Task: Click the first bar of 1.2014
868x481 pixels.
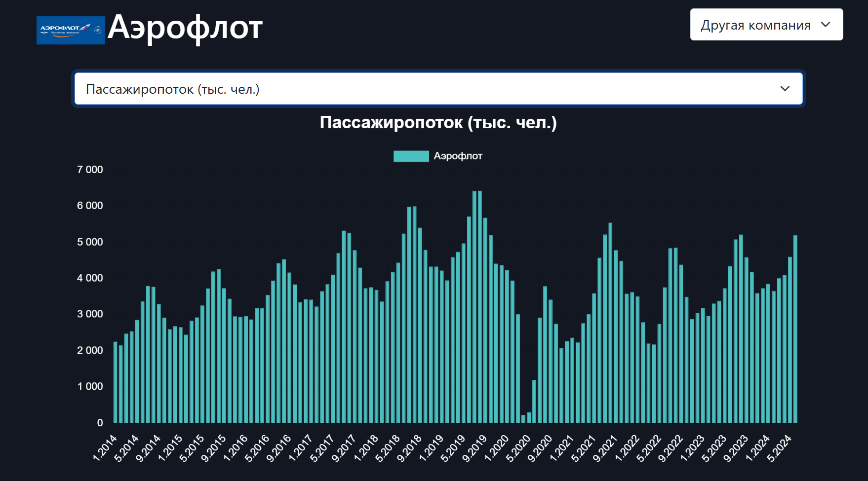Action: click(116, 382)
